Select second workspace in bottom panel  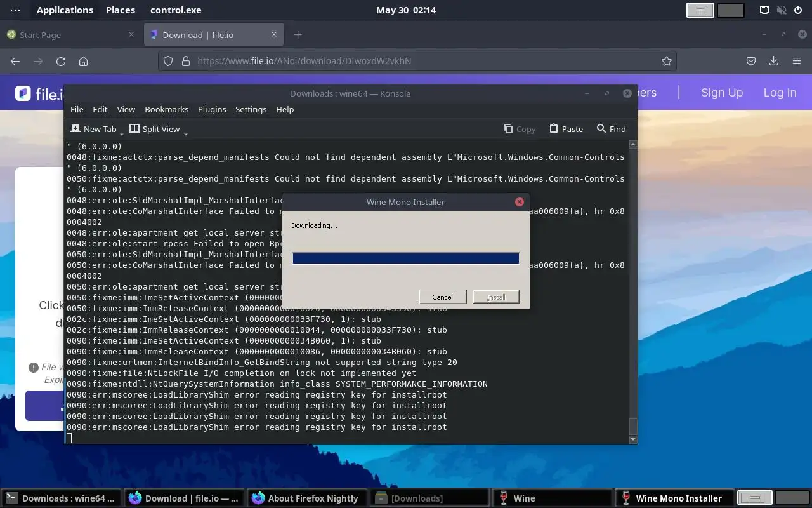tap(792, 498)
